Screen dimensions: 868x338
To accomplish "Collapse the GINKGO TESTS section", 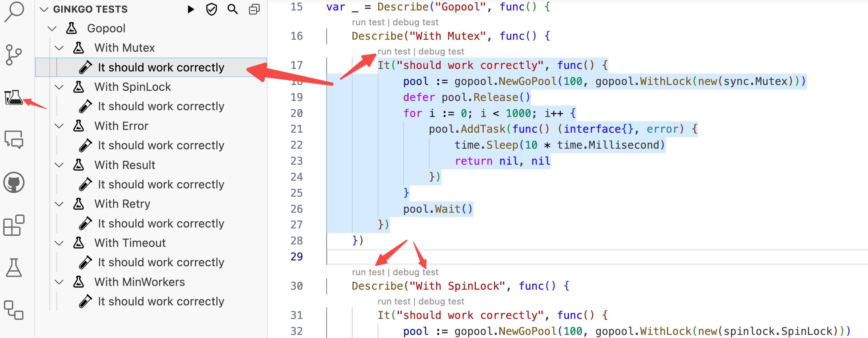I will 44,9.
